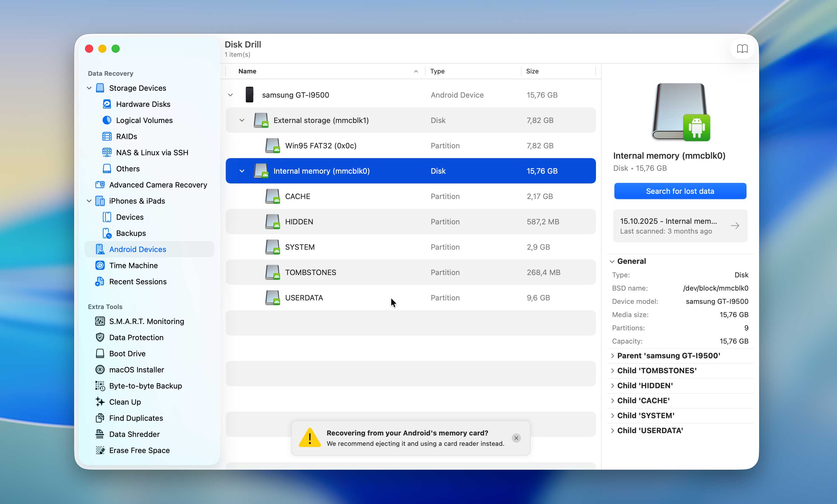Open the Data Protection tool
The width and height of the screenshot is (837, 504).
click(136, 337)
